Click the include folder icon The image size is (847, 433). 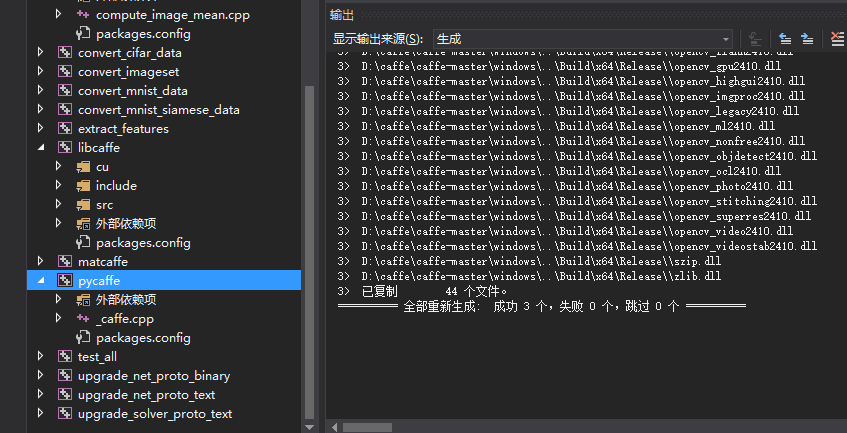point(83,186)
